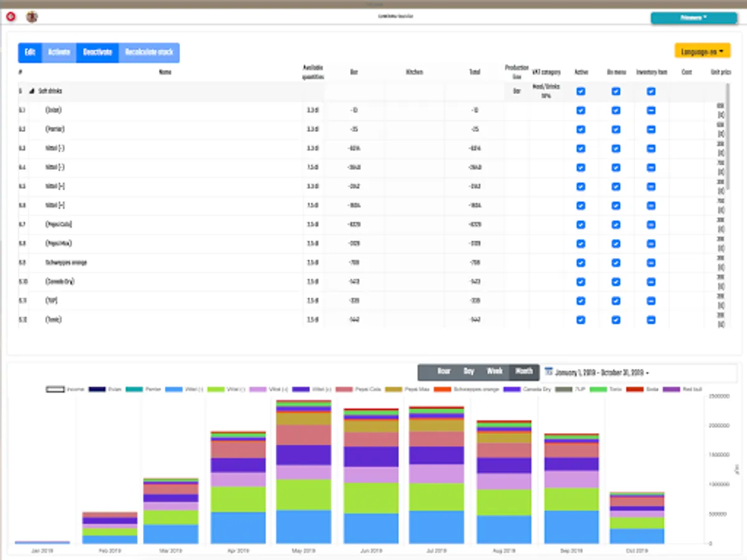Screen dimensions: 747x560
Task: Click the Income legend box
Action: (55, 390)
